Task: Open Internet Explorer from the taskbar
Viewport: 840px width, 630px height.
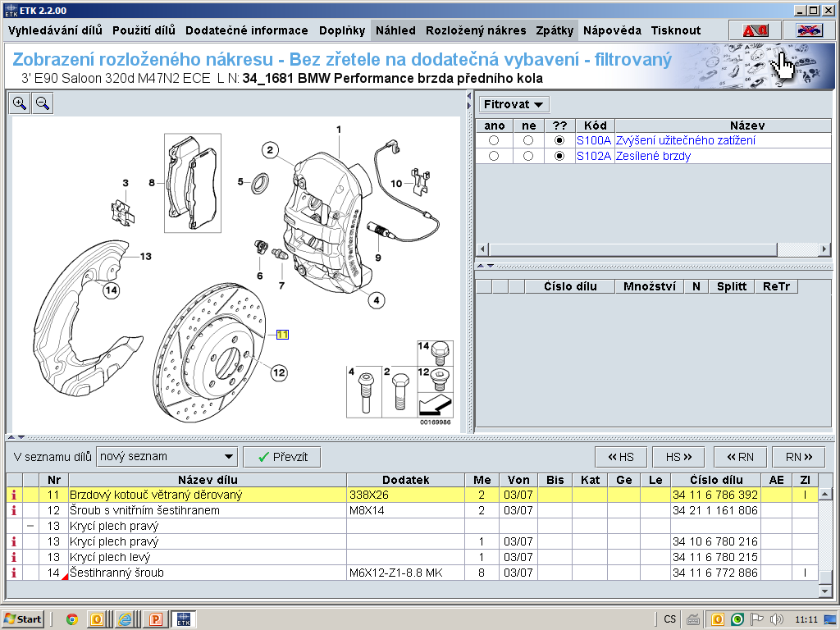Action: coord(126,619)
